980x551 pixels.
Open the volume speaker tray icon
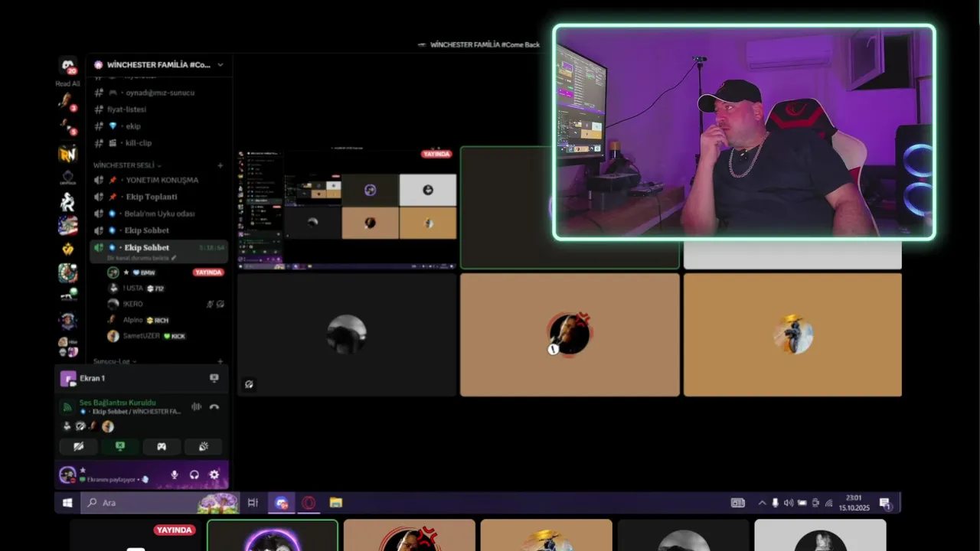point(789,503)
